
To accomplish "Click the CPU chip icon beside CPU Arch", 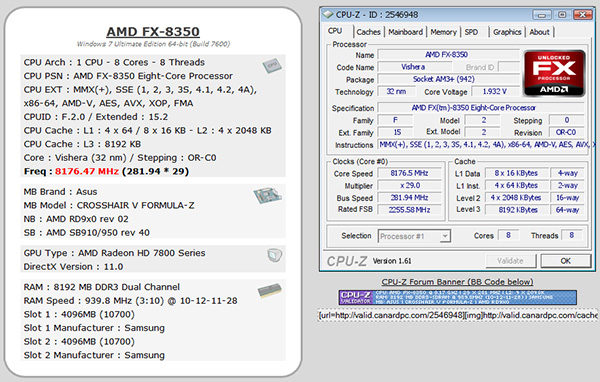I will 272,66.
